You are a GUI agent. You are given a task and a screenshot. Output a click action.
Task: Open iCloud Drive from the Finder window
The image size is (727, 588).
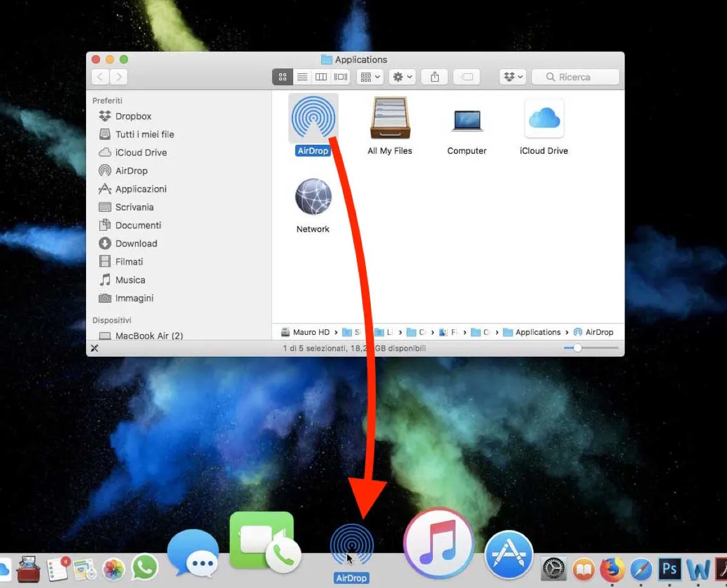[543, 119]
